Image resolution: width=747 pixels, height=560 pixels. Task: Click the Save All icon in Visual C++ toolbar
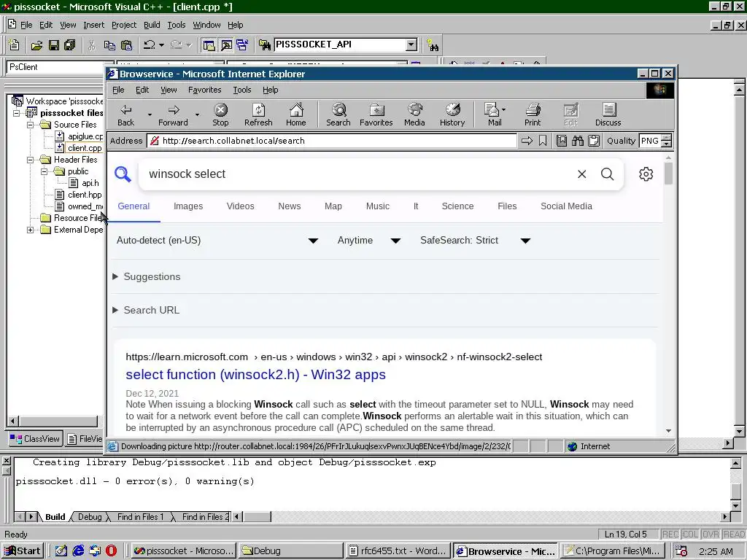(x=70, y=45)
